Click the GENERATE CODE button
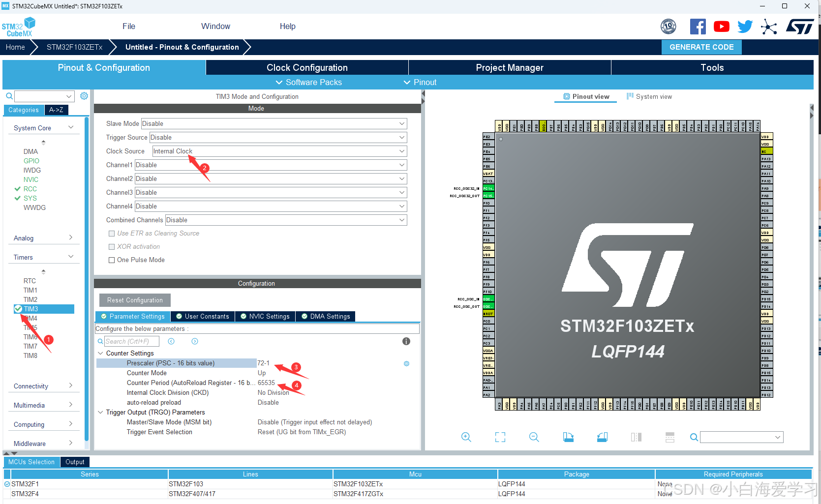Screen dimensions: 821x504 pos(701,47)
